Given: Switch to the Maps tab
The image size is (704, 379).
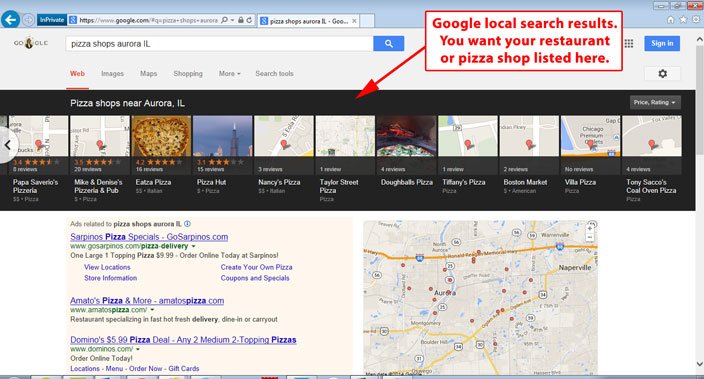Looking at the screenshot, I should pyautogui.click(x=148, y=74).
